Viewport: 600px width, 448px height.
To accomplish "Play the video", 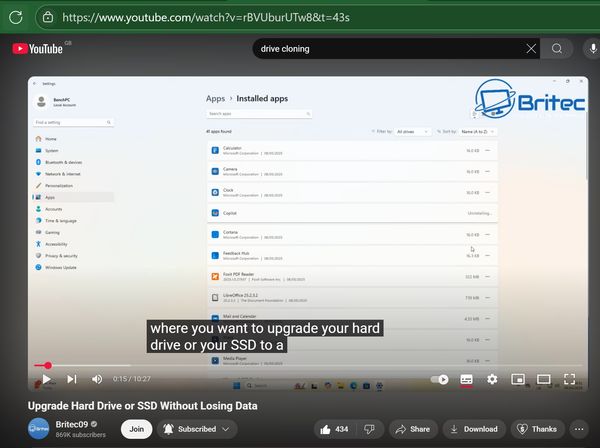I will tap(46, 379).
